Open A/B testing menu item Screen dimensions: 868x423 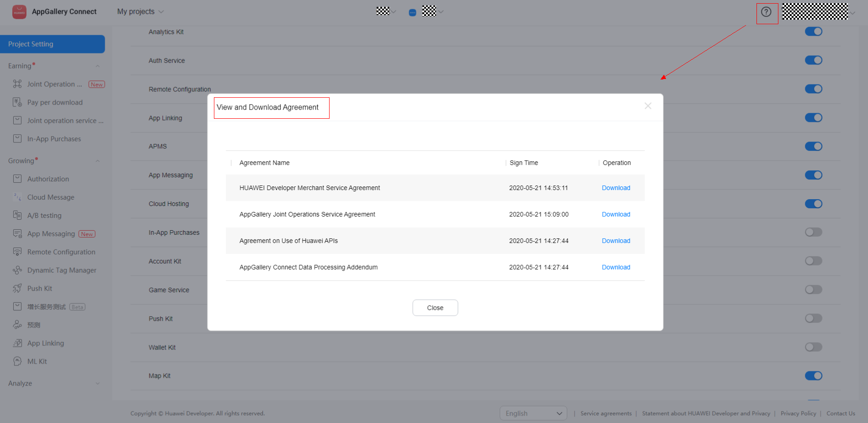point(44,216)
